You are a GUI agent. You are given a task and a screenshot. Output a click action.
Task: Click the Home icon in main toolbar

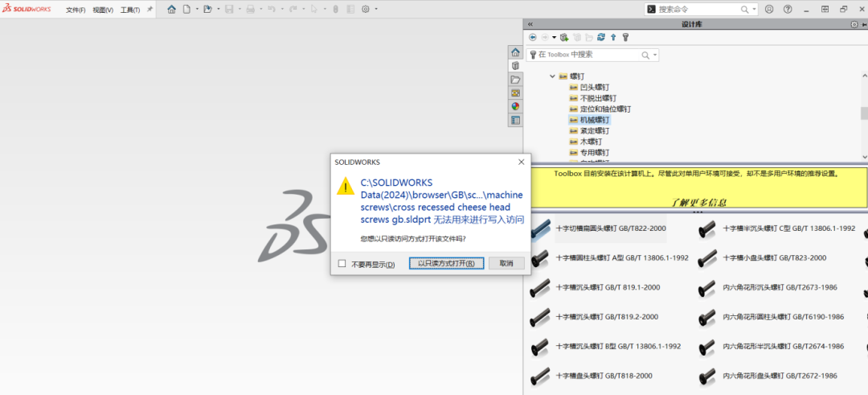[x=172, y=9]
